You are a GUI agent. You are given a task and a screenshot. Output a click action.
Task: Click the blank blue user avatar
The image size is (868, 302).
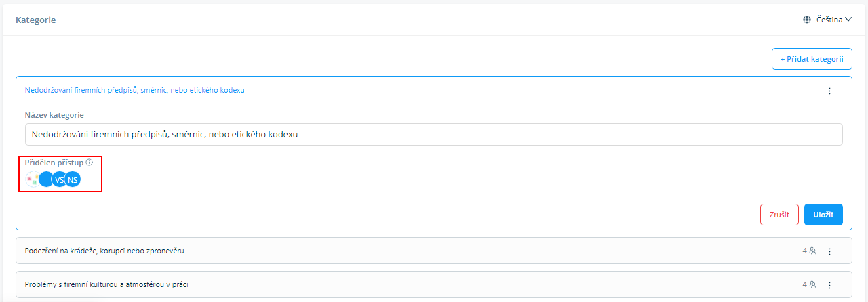pos(45,179)
